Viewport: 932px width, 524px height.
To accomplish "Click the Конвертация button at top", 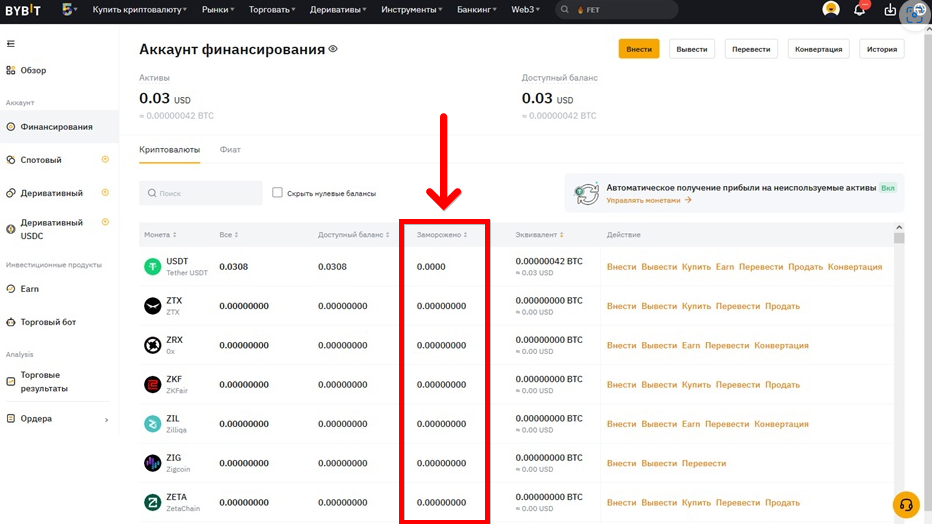I will [x=818, y=49].
